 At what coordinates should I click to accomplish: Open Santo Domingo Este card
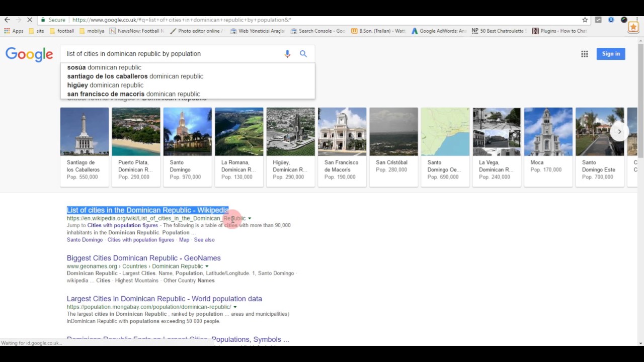600,147
